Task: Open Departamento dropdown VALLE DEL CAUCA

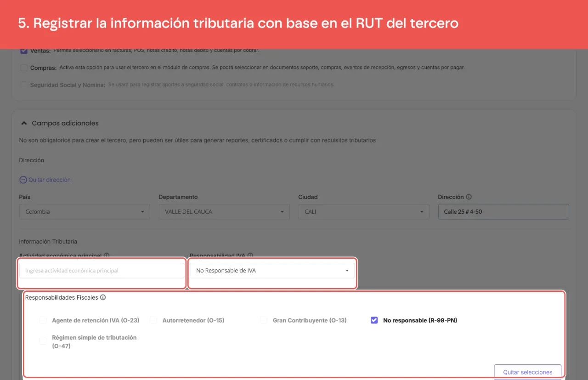Action: [224, 212]
